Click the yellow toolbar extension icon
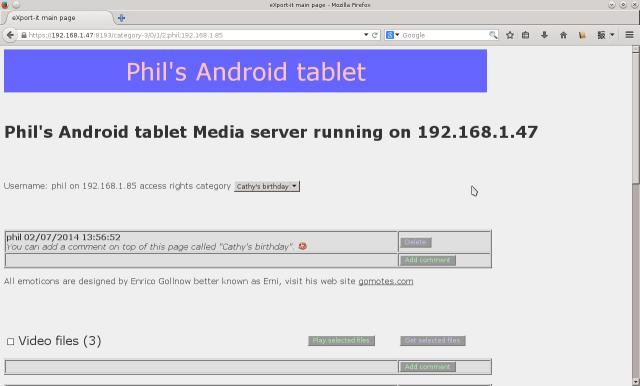640x386 pixels. point(582,35)
